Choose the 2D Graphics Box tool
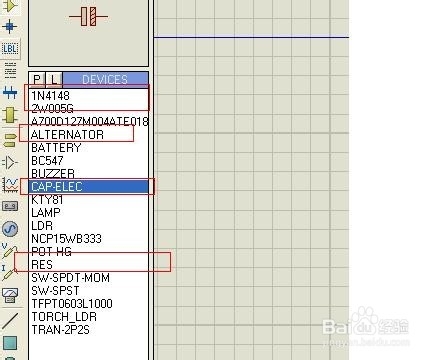The height and width of the screenshot is (360, 439). point(10,342)
